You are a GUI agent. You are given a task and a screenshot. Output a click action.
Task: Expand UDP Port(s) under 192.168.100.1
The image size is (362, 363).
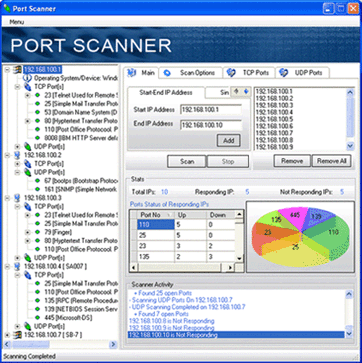click(17, 146)
